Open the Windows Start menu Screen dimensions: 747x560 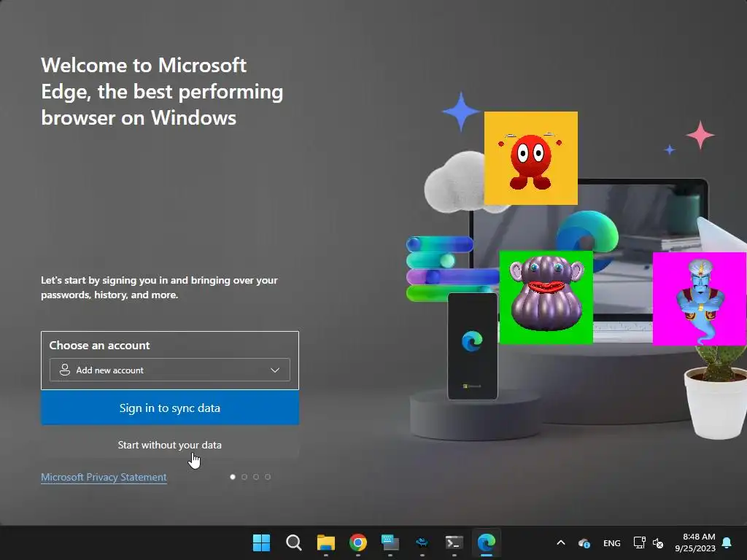(261, 542)
